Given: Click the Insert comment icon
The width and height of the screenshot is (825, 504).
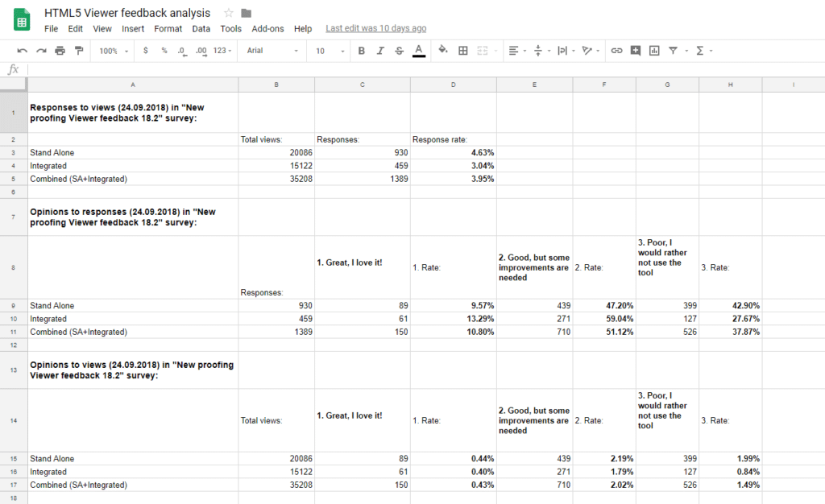Looking at the screenshot, I should [636, 51].
